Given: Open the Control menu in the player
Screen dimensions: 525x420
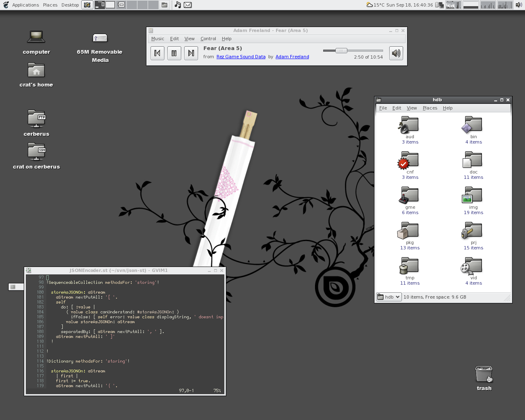Looking at the screenshot, I should [208, 39].
